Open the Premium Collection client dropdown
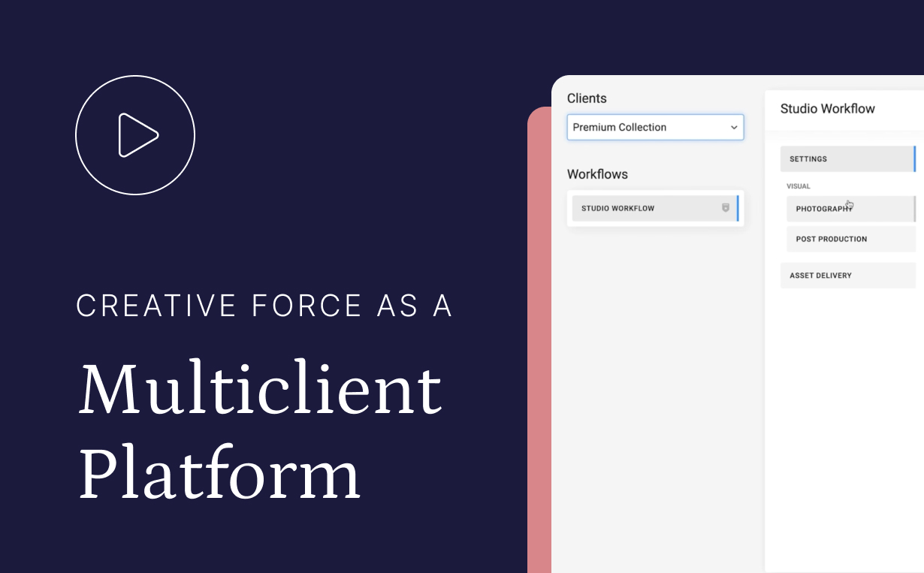 point(655,127)
